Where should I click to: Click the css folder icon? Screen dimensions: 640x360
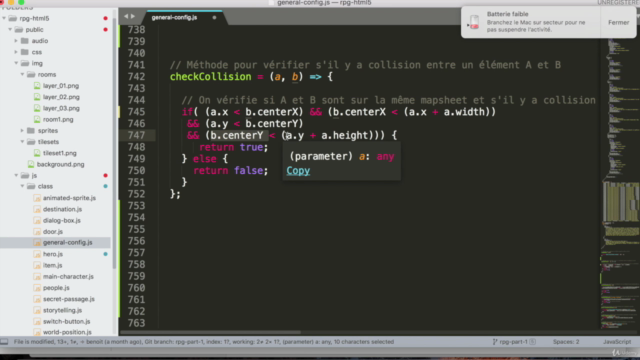point(24,52)
